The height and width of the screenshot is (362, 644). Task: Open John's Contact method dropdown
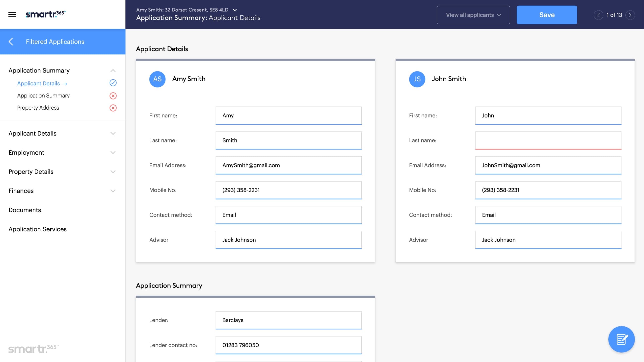click(x=548, y=215)
